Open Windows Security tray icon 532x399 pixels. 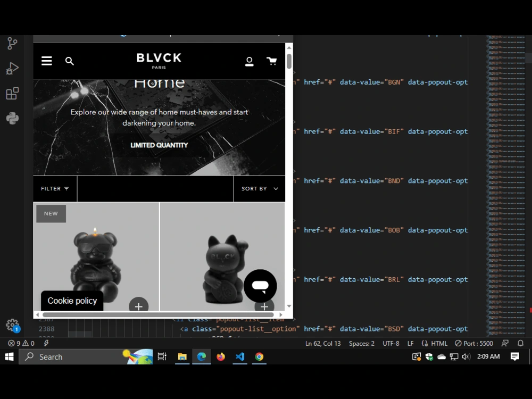429,356
